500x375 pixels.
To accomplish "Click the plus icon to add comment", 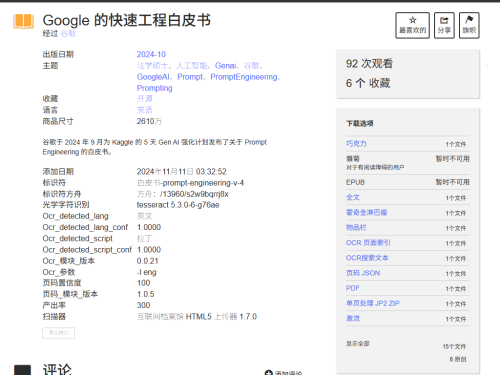I will [268, 373].
